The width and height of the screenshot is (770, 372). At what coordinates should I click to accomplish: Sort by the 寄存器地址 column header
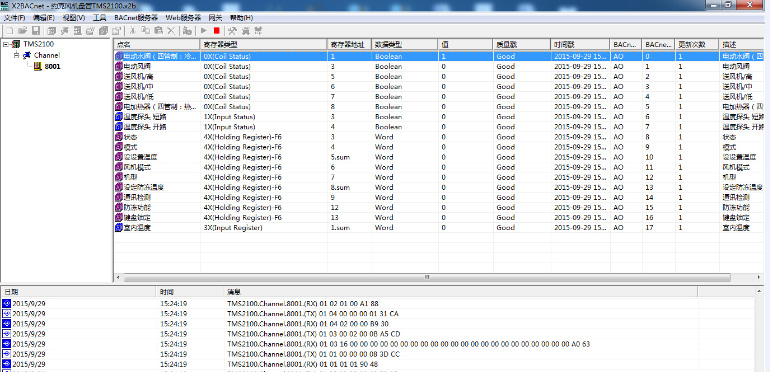click(349, 44)
